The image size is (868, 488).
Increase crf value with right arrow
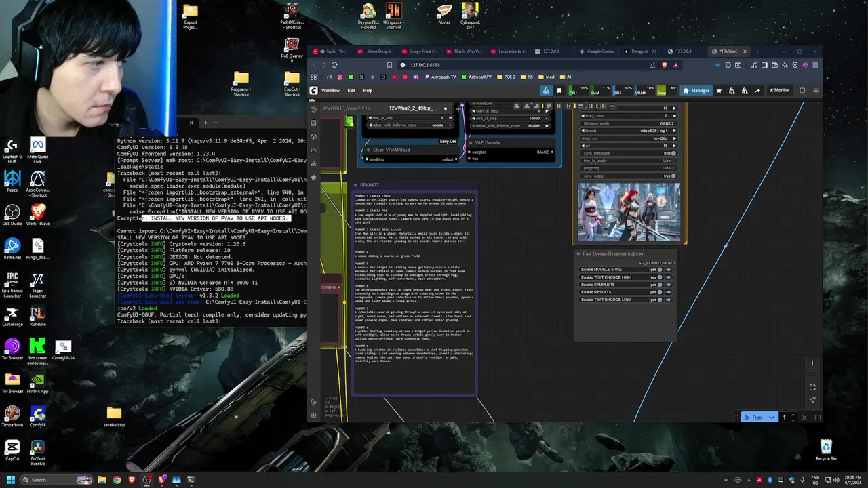point(674,146)
